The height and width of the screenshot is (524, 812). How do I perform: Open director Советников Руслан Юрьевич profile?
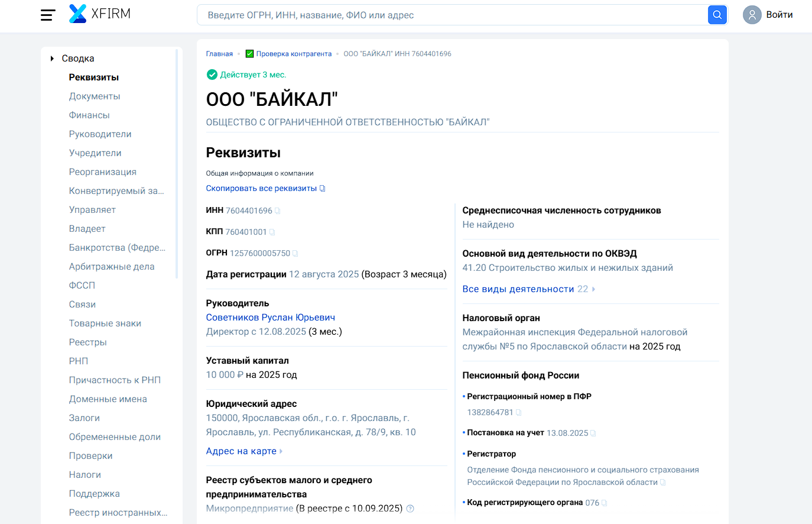(x=270, y=318)
